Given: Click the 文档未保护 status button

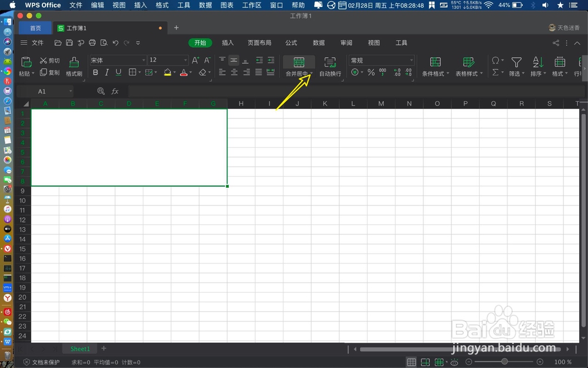Looking at the screenshot, I should pos(42,362).
